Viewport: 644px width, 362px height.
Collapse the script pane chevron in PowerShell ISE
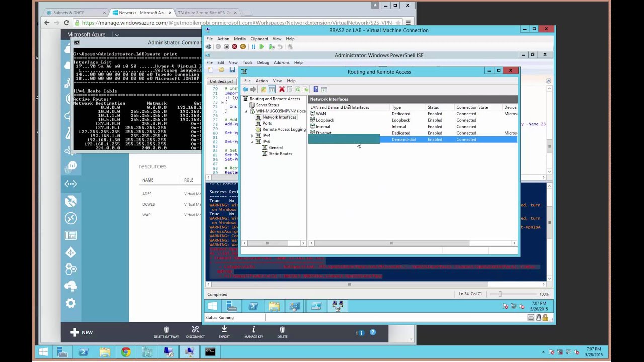pos(549,81)
